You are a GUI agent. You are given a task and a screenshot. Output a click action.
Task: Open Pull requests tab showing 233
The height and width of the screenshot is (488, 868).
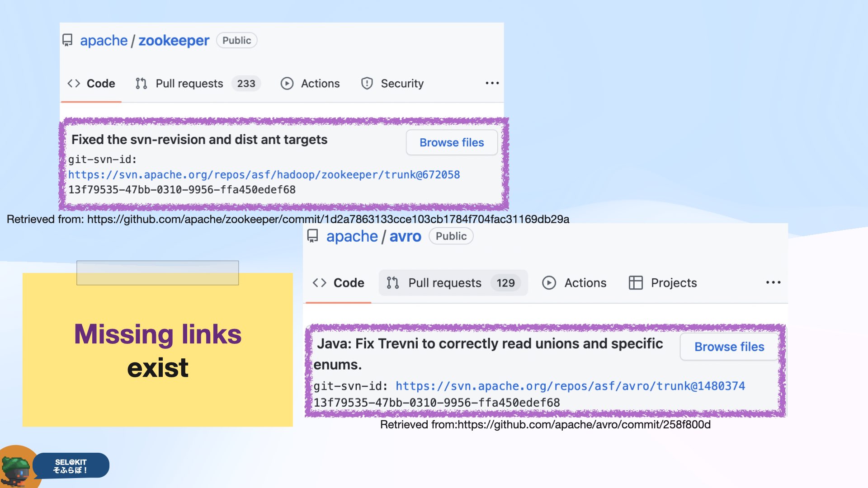pyautogui.click(x=198, y=84)
